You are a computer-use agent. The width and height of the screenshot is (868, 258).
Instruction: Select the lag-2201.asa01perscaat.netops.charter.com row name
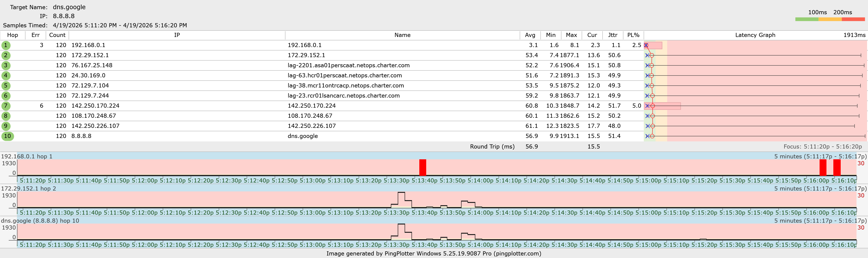(348, 65)
